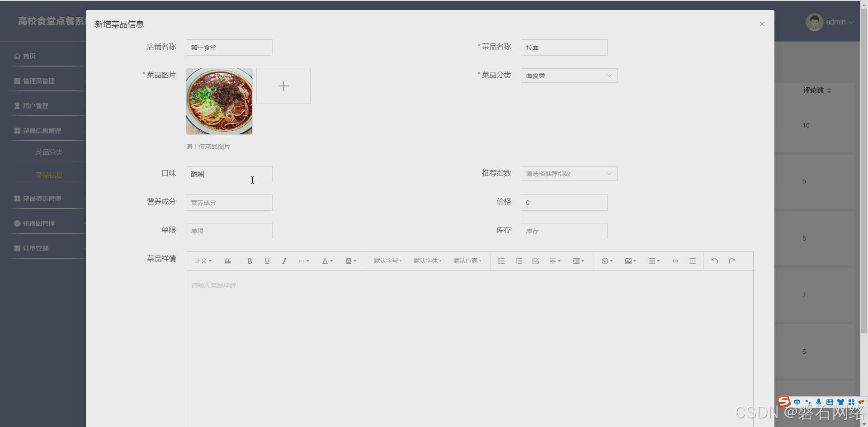This screenshot has height=427, width=868.
Task: Redo the last editor action
Action: [731, 261]
